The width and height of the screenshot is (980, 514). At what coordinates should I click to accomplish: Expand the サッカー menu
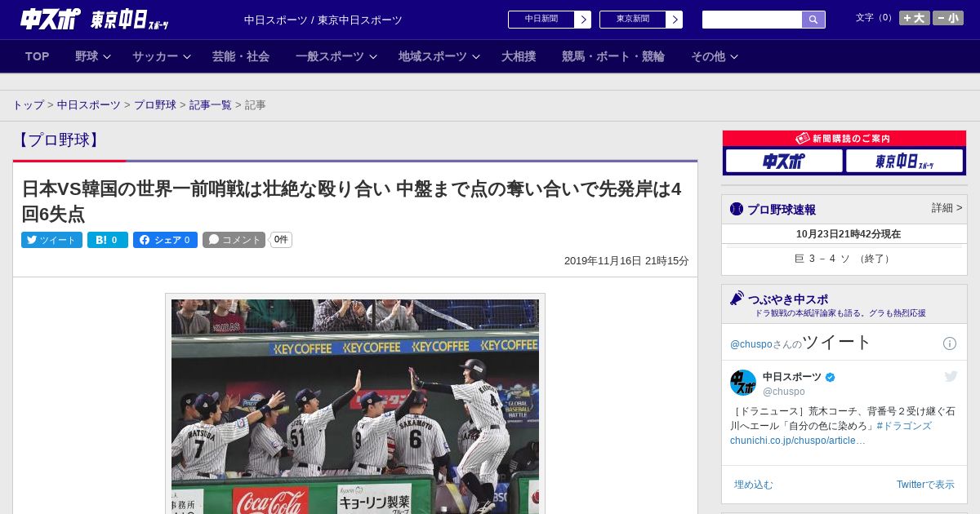pyautogui.click(x=162, y=56)
